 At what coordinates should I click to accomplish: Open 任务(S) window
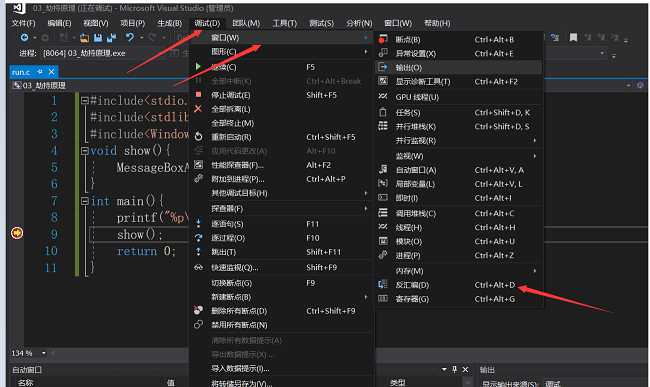459,113
